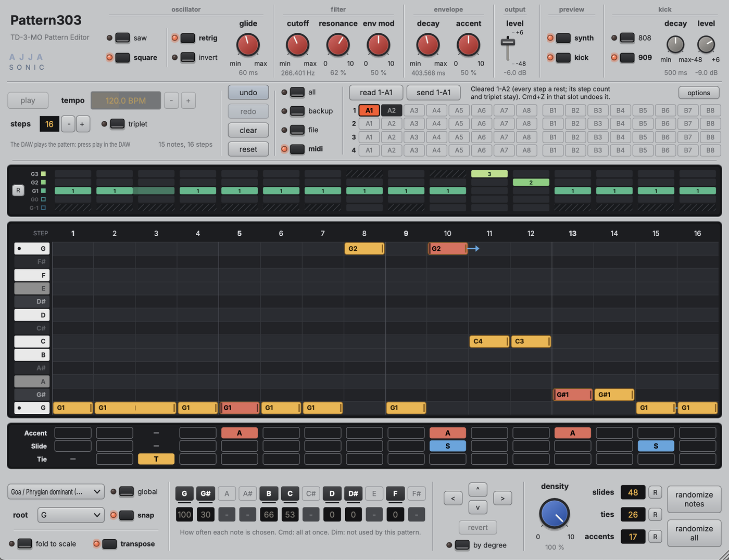Click the randomize notes button
The height and width of the screenshot is (560, 729).
click(694, 499)
